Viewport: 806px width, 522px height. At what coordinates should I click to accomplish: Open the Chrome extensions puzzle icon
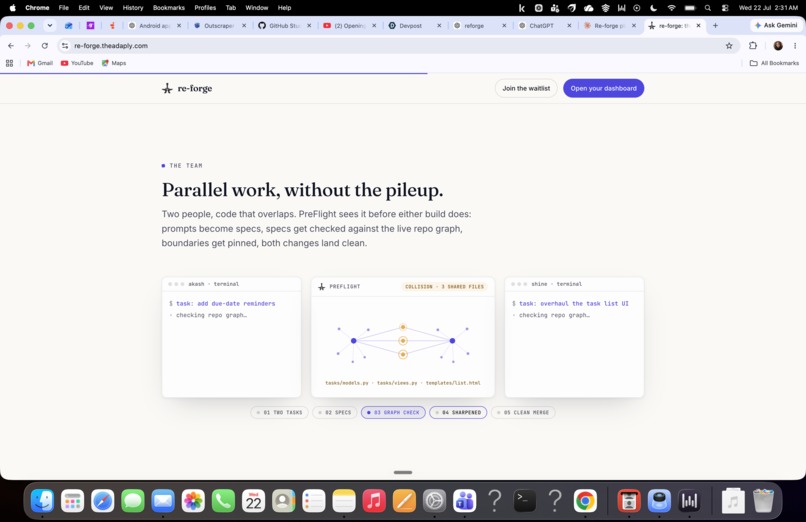(x=753, y=46)
